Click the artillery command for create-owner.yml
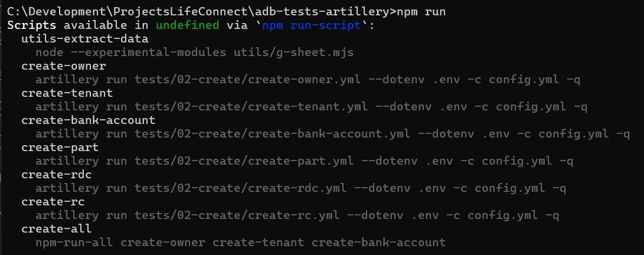Image resolution: width=644 pixels, height=255 pixels. click(308, 80)
